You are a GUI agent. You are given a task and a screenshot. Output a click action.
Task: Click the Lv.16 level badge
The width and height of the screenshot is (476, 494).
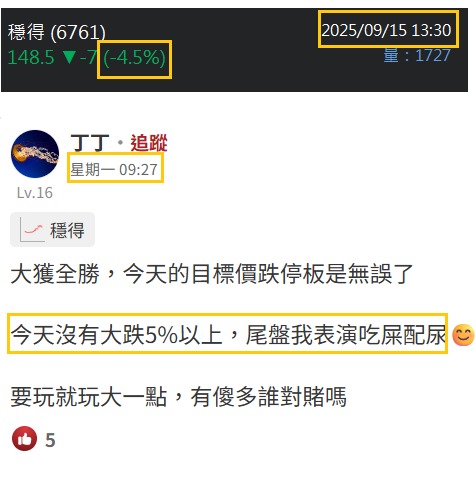point(35,193)
